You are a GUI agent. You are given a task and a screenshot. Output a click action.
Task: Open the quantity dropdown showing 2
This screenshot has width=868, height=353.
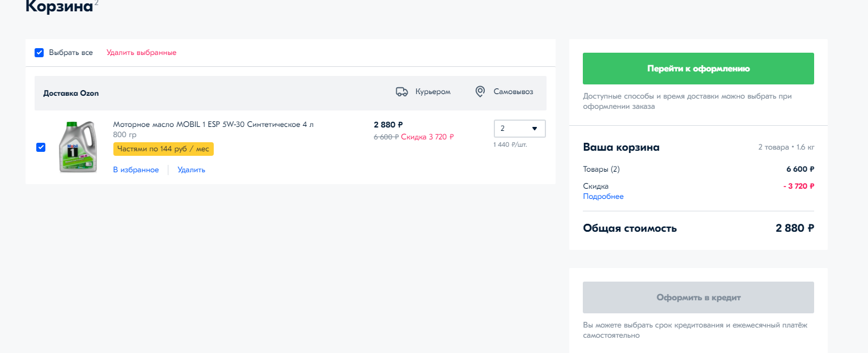click(520, 129)
